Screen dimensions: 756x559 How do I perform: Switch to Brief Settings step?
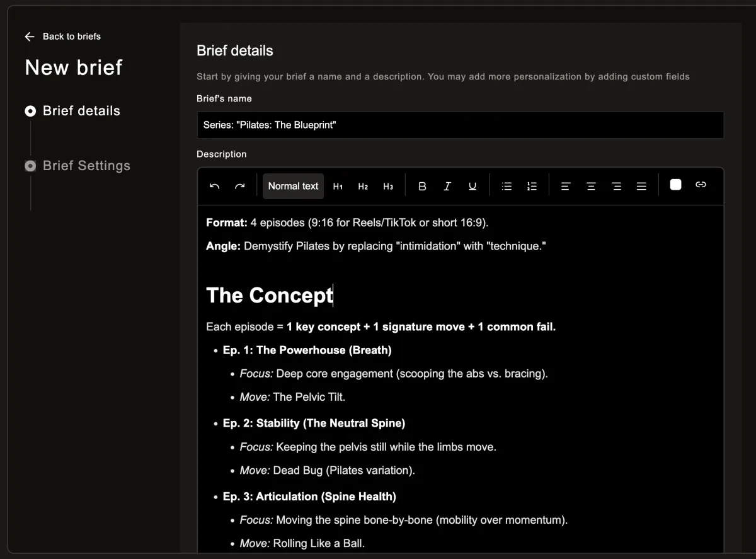point(86,166)
